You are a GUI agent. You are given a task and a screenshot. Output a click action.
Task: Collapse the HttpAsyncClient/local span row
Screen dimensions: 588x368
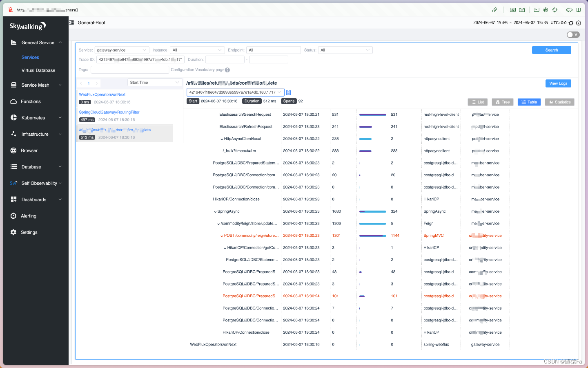[222, 139]
